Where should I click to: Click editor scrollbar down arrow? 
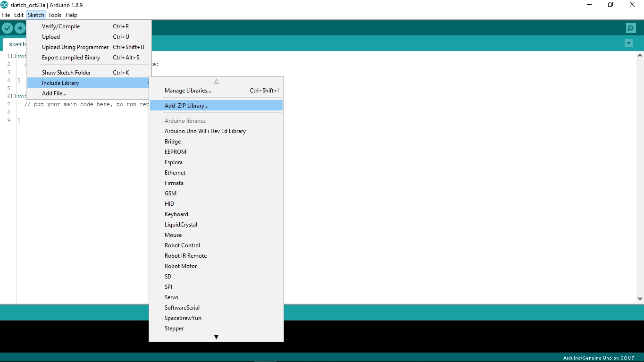pos(640,298)
